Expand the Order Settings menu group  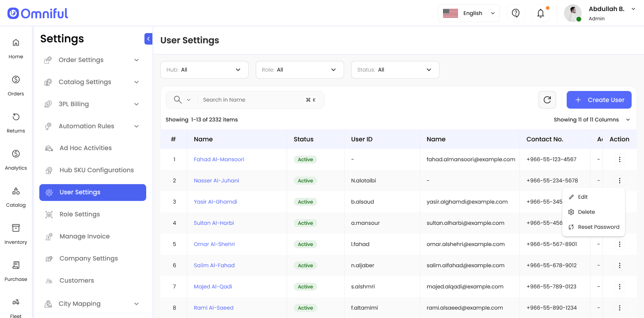pyautogui.click(x=92, y=60)
